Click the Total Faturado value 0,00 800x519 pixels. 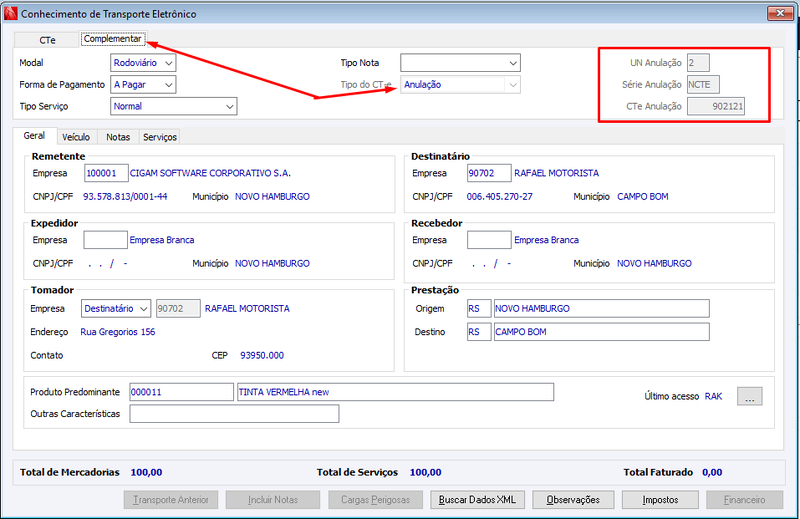712,472
